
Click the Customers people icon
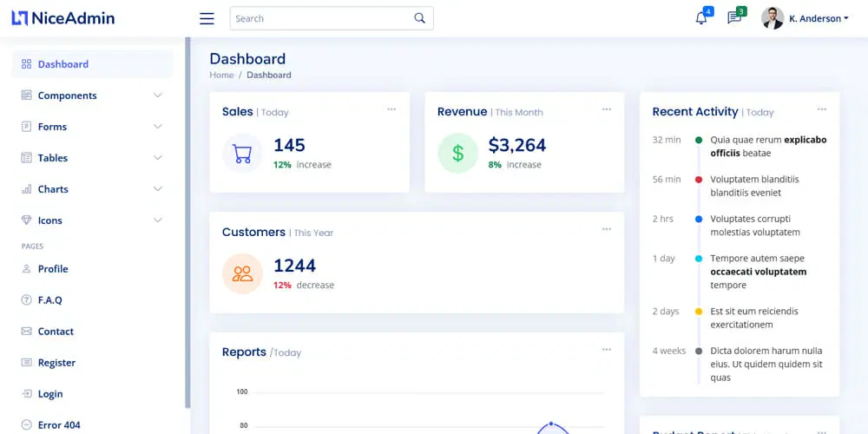coord(242,273)
